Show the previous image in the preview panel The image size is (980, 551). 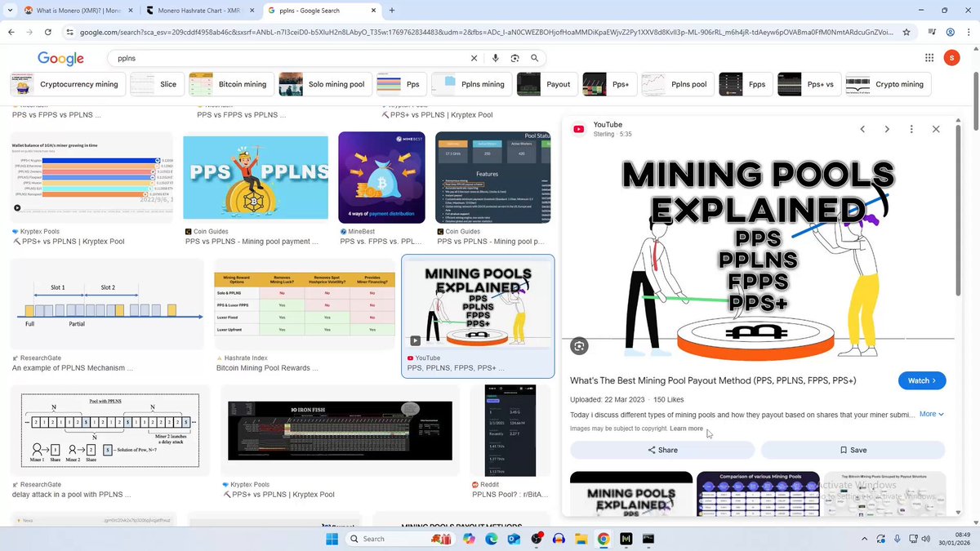pyautogui.click(x=862, y=129)
